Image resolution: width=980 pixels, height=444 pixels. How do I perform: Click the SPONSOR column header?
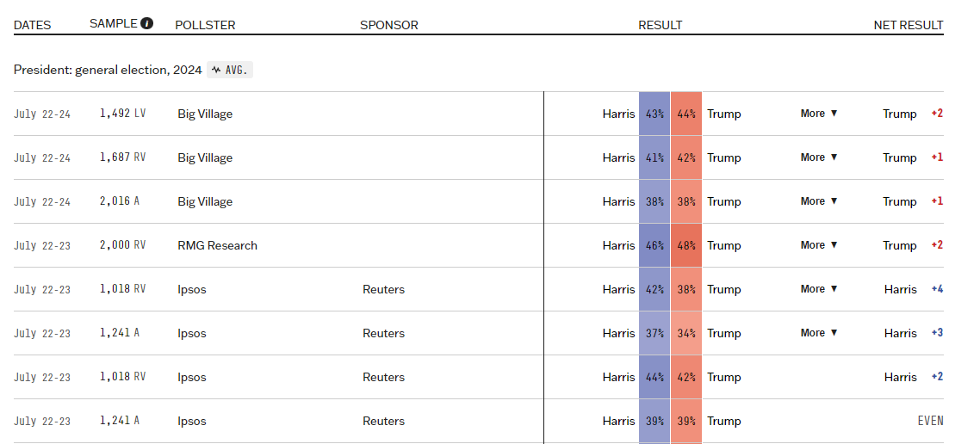click(x=388, y=25)
